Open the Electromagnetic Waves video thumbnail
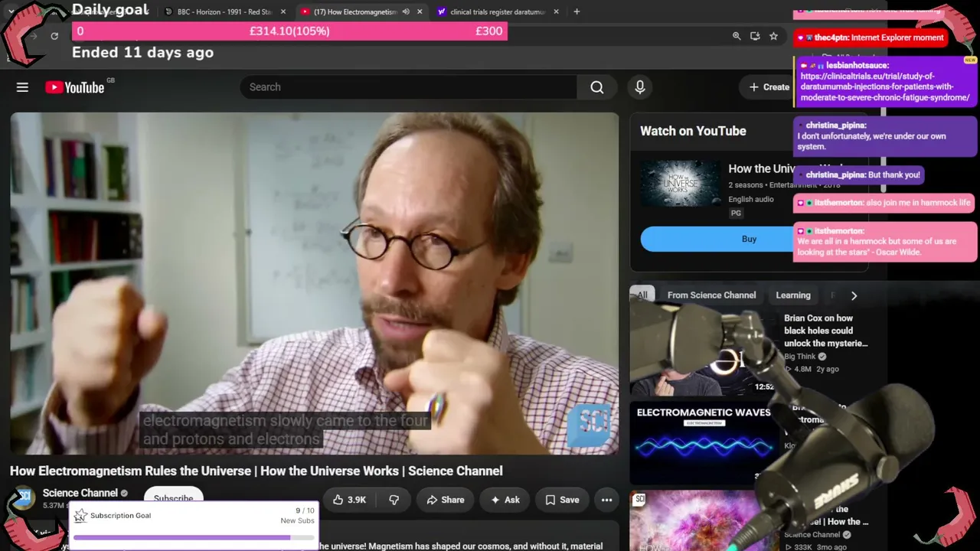The width and height of the screenshot is (980, 551). click(704, 443)
